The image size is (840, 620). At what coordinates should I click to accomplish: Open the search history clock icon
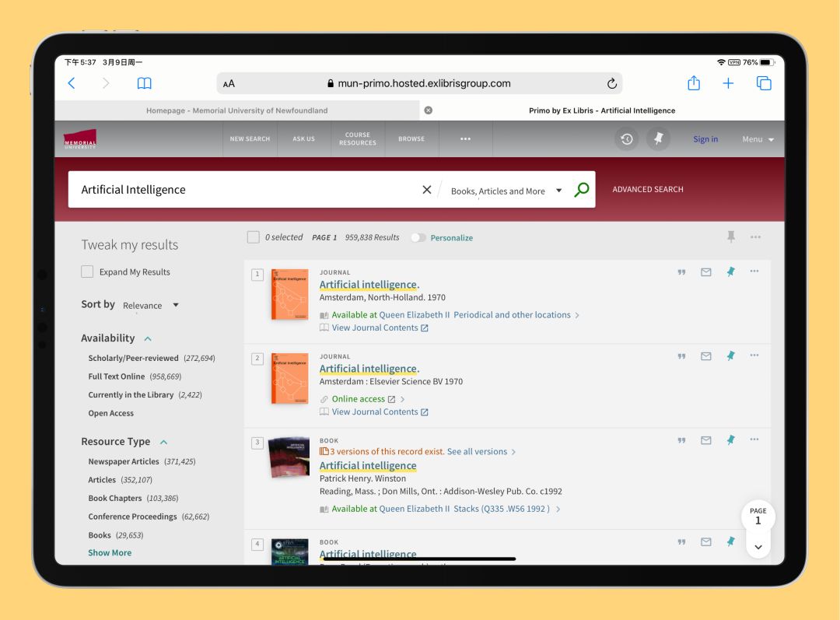626,139
